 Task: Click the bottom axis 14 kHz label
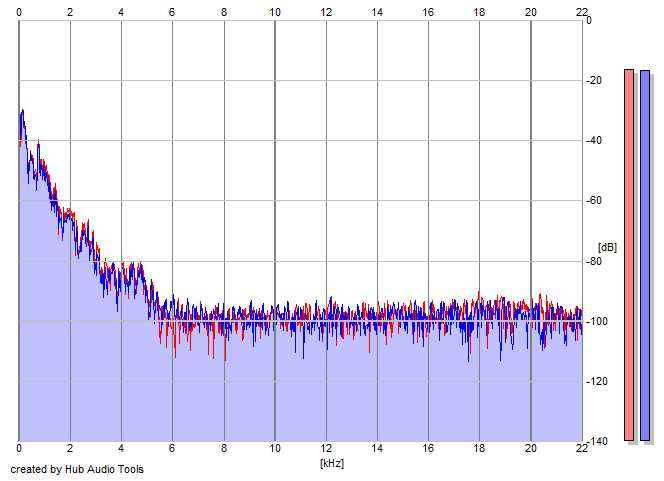pyautogui.click(x=377, y=448)
